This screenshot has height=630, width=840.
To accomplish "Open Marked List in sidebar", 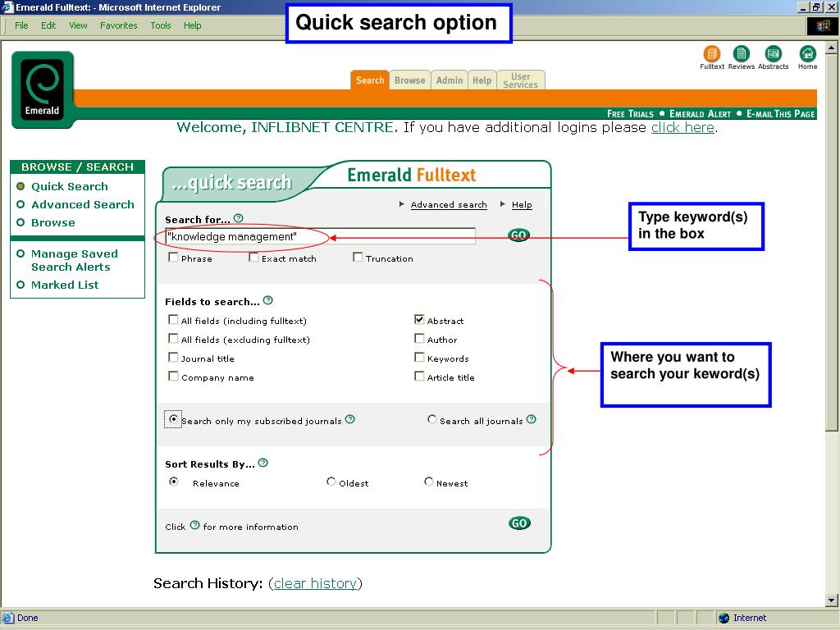I will (65, 285).
